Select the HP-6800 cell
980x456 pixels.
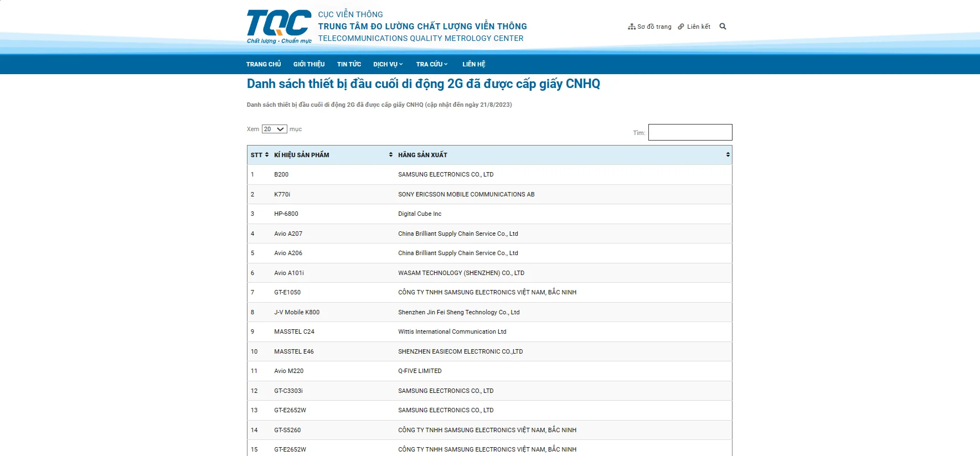[x=286, y=214]
